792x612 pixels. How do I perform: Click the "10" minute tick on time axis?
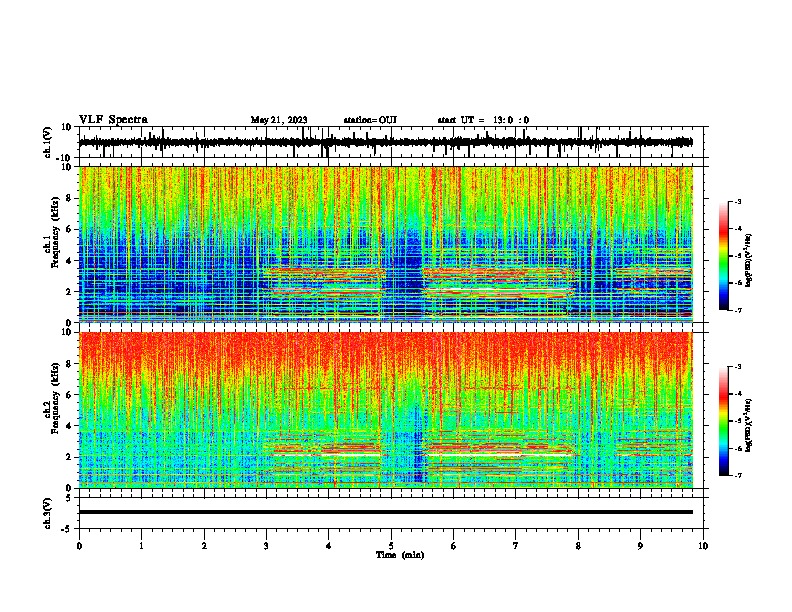tap(703, 546)
